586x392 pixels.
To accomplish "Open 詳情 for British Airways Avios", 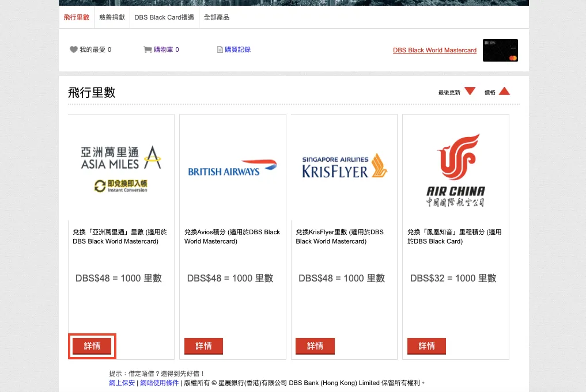I will pyautogui.click(x=203, y=346).
